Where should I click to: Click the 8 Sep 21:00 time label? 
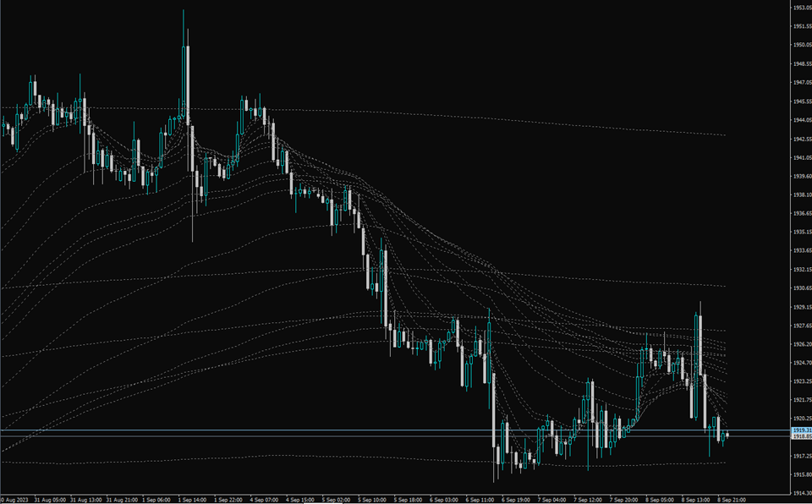tap(732, 500)
